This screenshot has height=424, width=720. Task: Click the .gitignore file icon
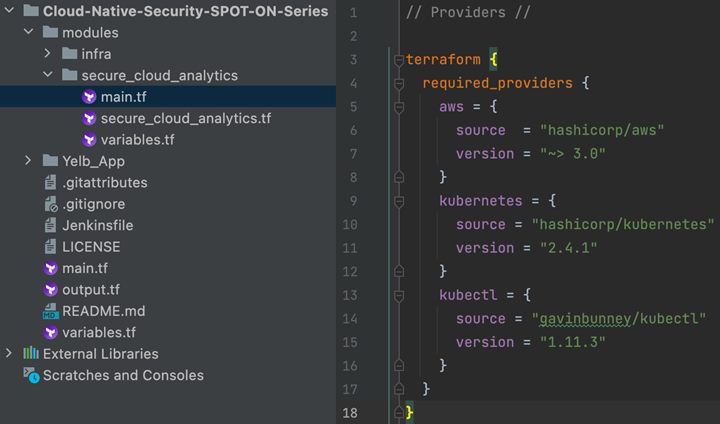[x=51, y=204]
